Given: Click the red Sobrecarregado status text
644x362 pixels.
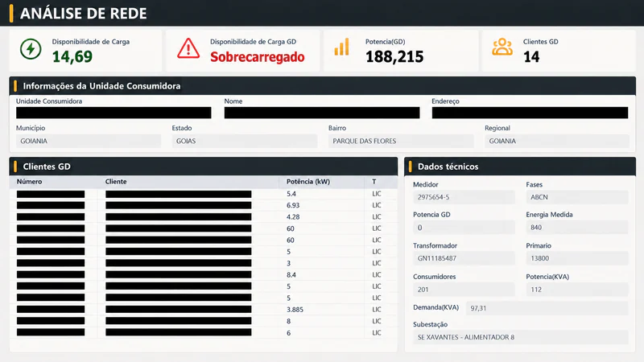Looking at the screenshot, I should point(258,56).
